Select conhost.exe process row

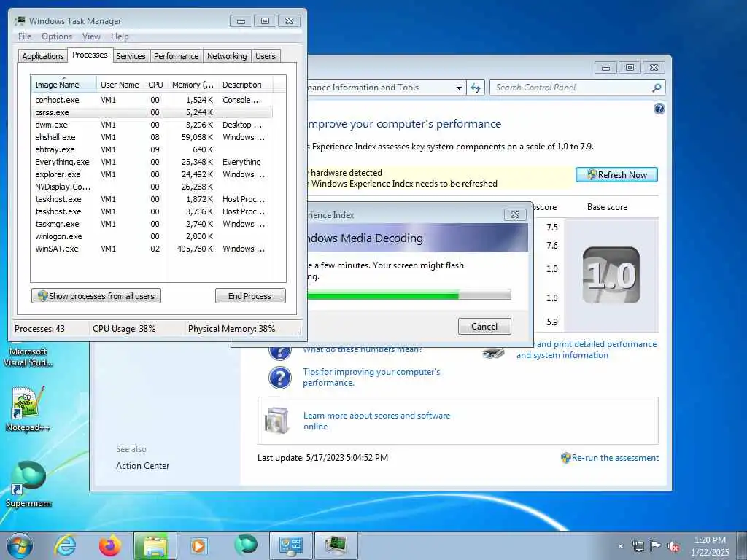pos(152,100)
